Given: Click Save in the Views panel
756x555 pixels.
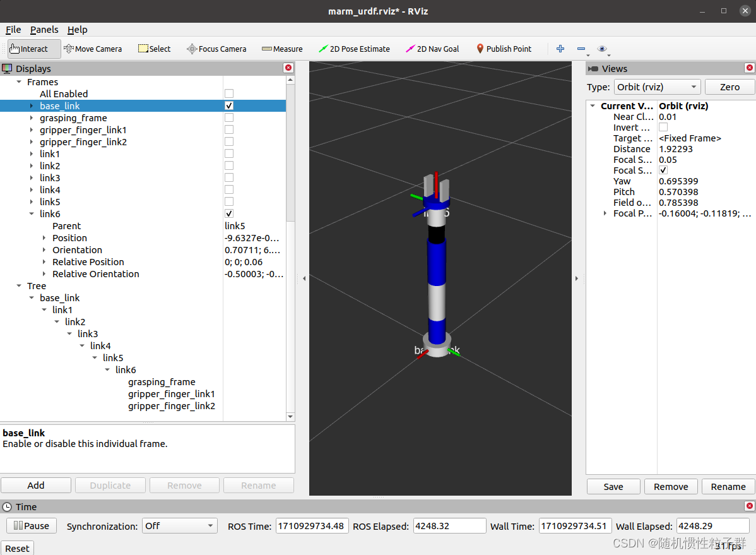Looking at the screenshot, I should 613,486.
